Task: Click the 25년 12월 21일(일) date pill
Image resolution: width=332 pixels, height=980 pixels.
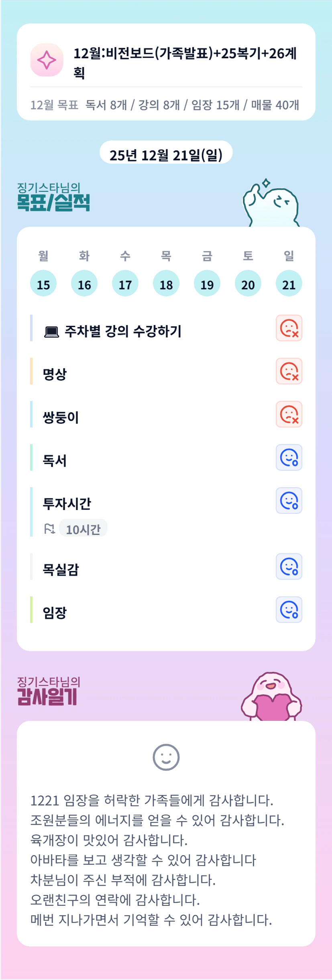Action: 166,155
